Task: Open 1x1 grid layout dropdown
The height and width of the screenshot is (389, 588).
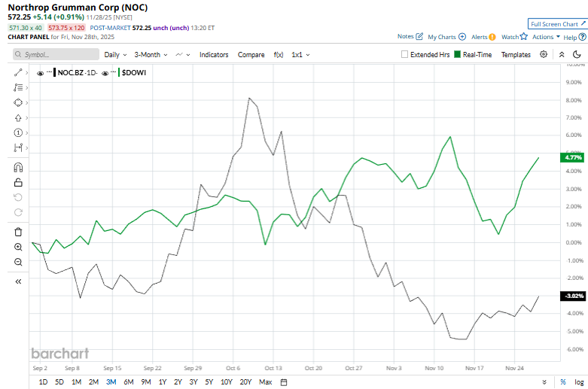Action: (300, 55)
